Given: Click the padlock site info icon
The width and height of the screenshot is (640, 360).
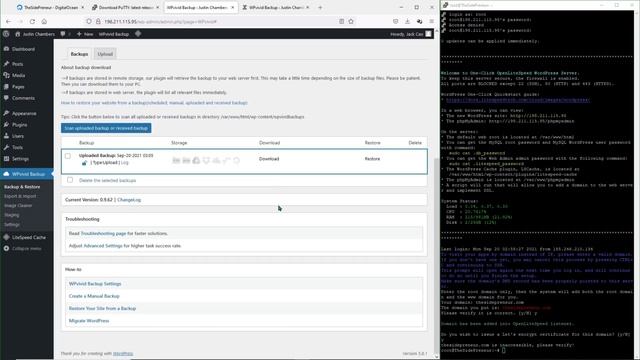Looking at the screenshot, I should point(98,22).
